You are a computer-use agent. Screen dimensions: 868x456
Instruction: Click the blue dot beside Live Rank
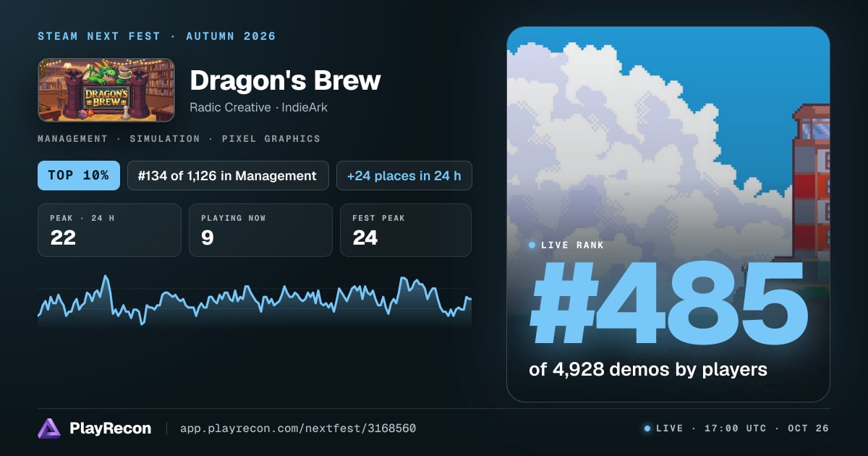pyautogui.click(x=532, y=245)
